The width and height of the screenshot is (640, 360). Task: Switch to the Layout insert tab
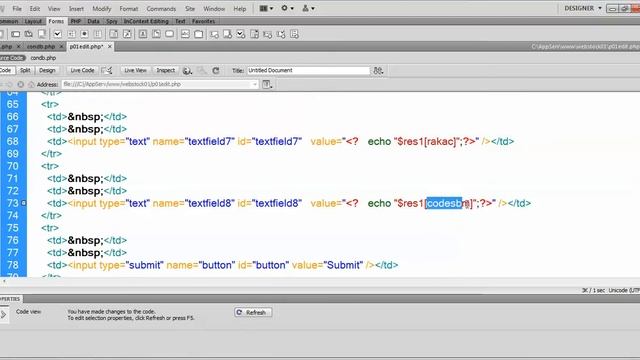click(33, 21)
